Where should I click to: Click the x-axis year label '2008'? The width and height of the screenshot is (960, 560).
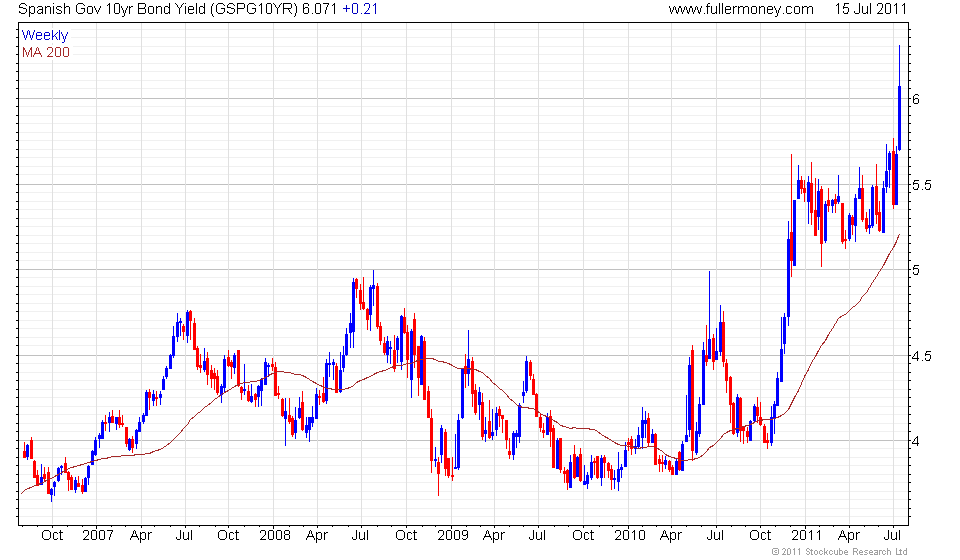click(x=275, y=536)
